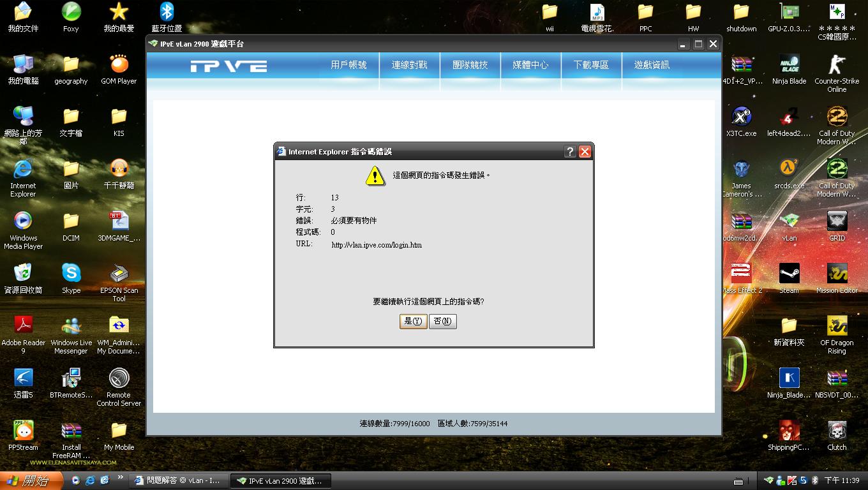The width and height of the screenshot is (868, 490).
Task: Select the Mass Effect 2 desktop icon
Action: coord(741,278)
